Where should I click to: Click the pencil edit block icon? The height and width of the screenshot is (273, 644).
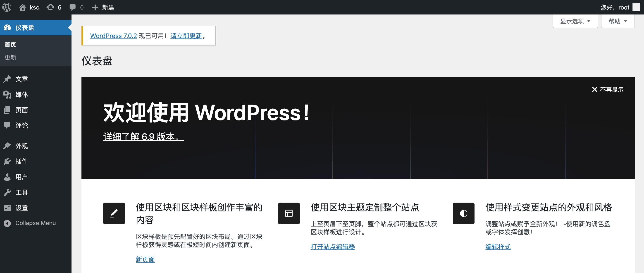coord(114,213)
